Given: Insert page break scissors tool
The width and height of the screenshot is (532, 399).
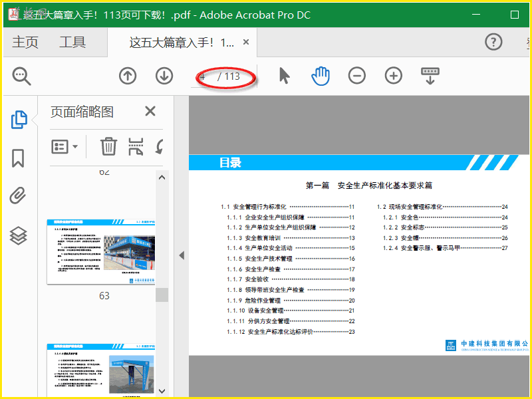Looking at the screenshot, I should (x=136, y=146).
